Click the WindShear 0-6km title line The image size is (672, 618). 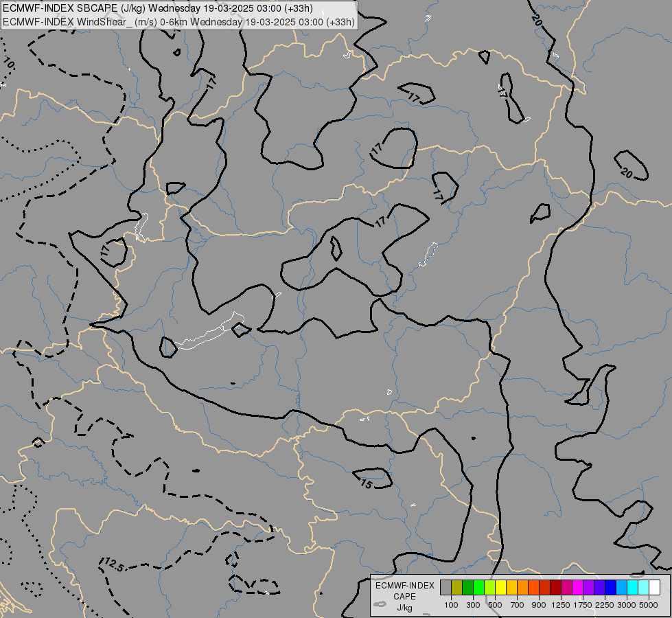[x=178, y=22]
